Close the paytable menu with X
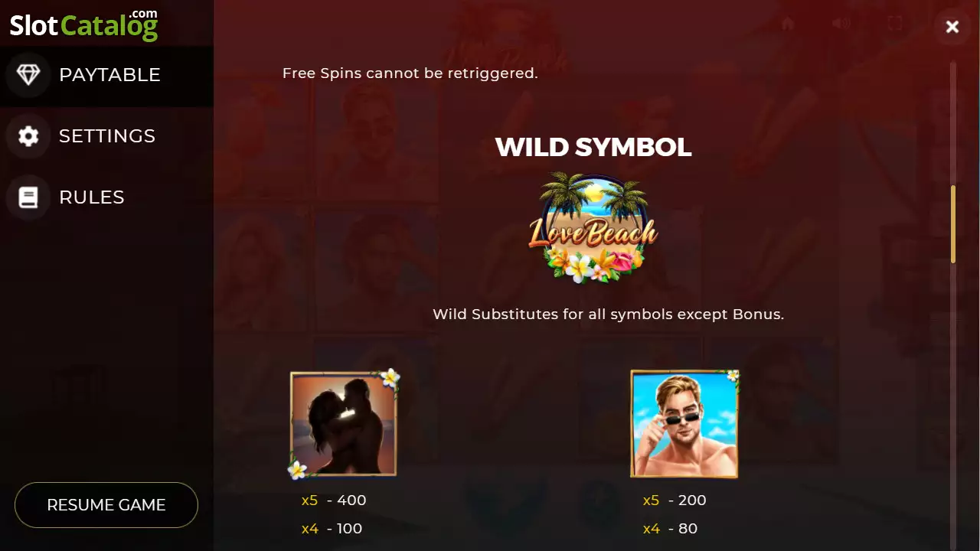This screenshot has height=551, width=980. [952, 27]
